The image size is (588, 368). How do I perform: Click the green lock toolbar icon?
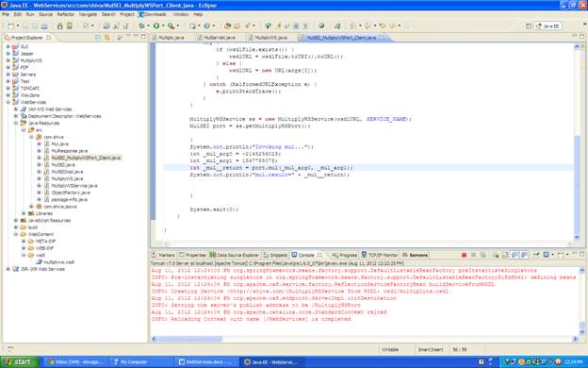point(60,25)
